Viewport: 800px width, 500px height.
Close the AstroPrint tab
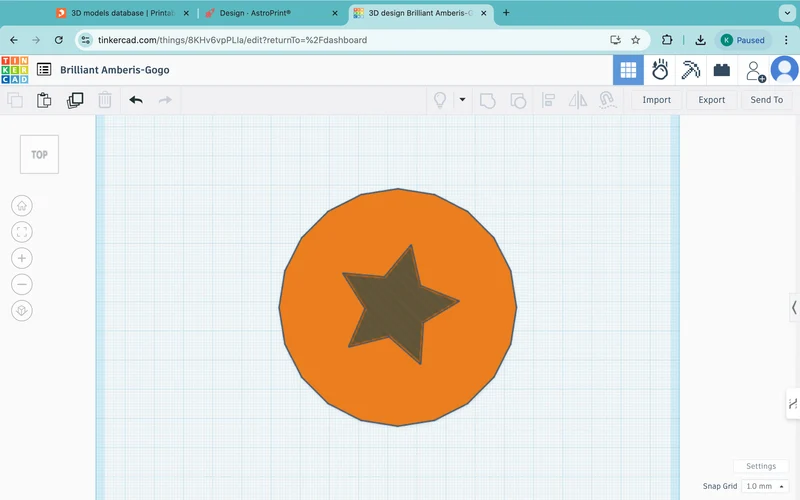pos(335,13)
